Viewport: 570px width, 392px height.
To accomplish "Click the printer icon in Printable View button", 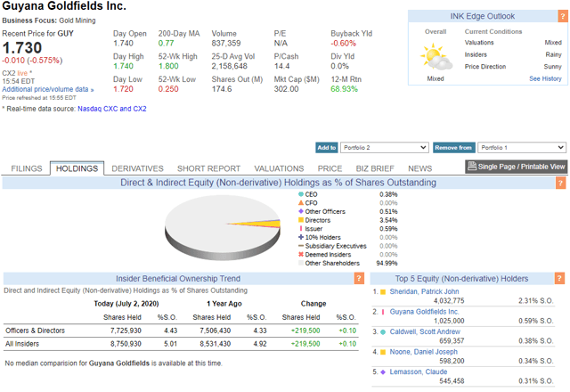I will pos(472,167).
